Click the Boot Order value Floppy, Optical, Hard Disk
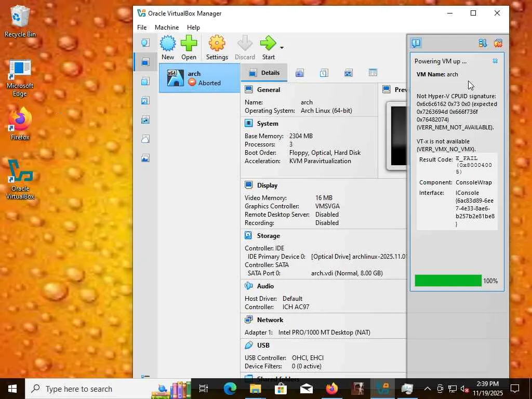This screenshot has width=532, height=399. point(325,153)
